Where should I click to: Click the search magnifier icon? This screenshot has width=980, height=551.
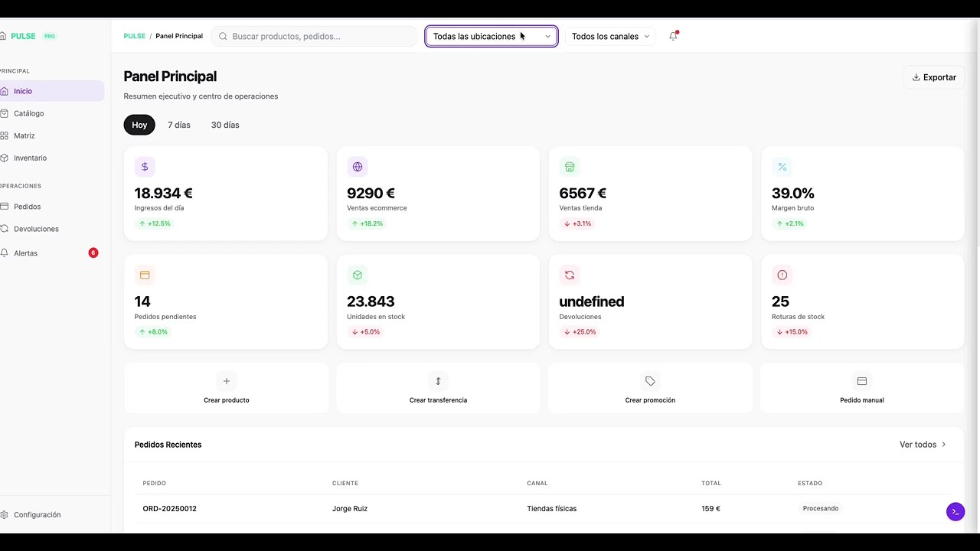[x=224, y=36]
